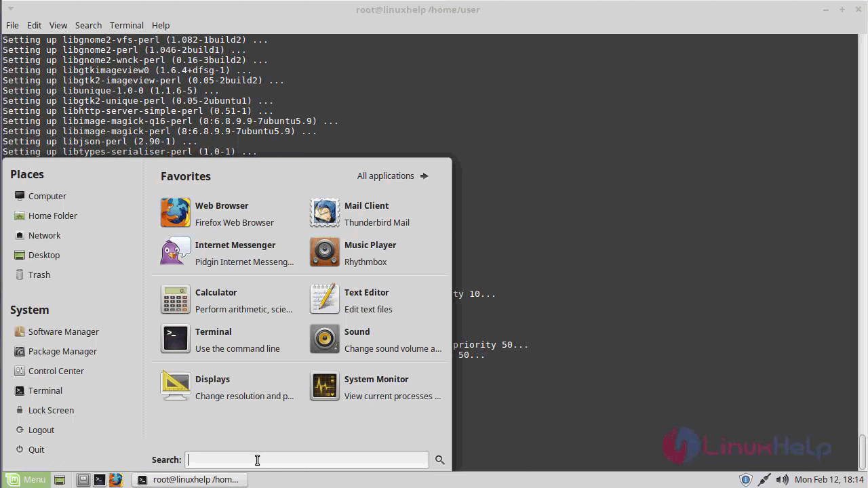Open the clock showing Mon Feb 12
Screen dimensions: 868x488
pos(829,479)
